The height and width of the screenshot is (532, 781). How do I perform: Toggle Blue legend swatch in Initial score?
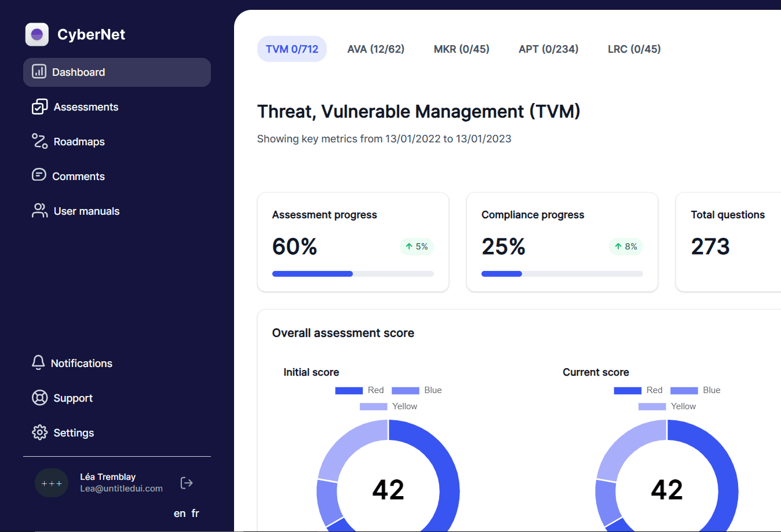pyautogui.click(x=406, y=391)
